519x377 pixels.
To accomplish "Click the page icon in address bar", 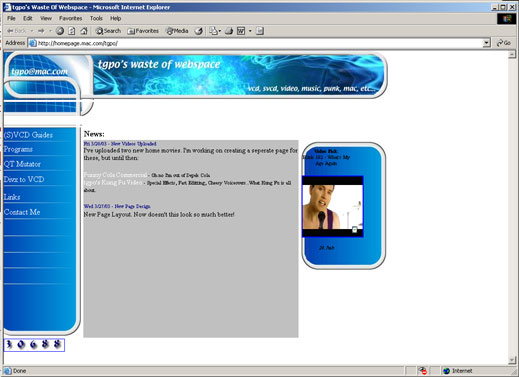I will pos(32,43).
